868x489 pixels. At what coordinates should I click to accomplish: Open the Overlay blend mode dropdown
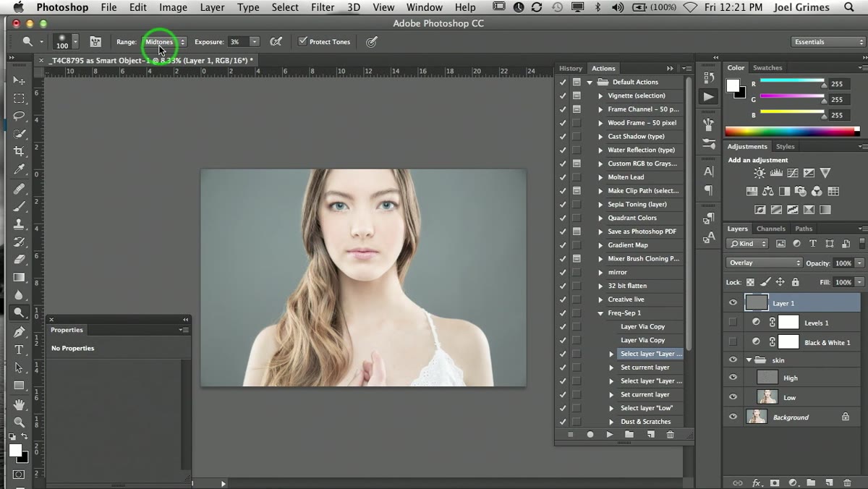pyautogui.click(x=764, y=263)
